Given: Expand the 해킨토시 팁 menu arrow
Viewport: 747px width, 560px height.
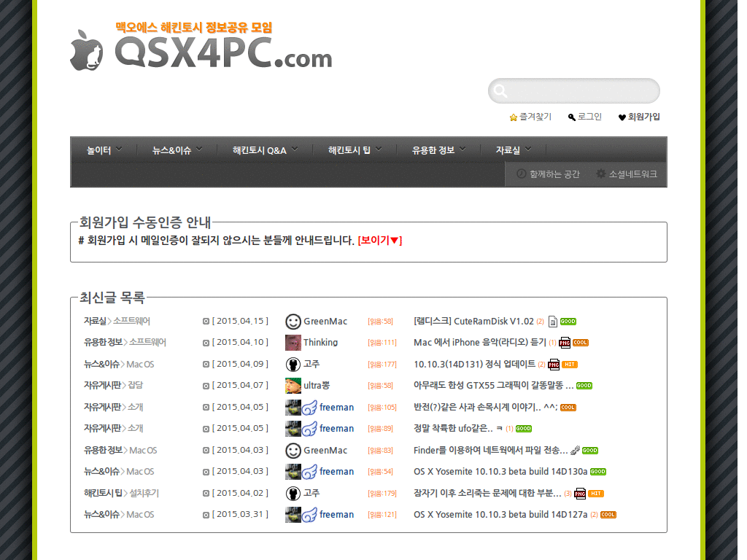Looking at the screenshot, I should [379, 149].
